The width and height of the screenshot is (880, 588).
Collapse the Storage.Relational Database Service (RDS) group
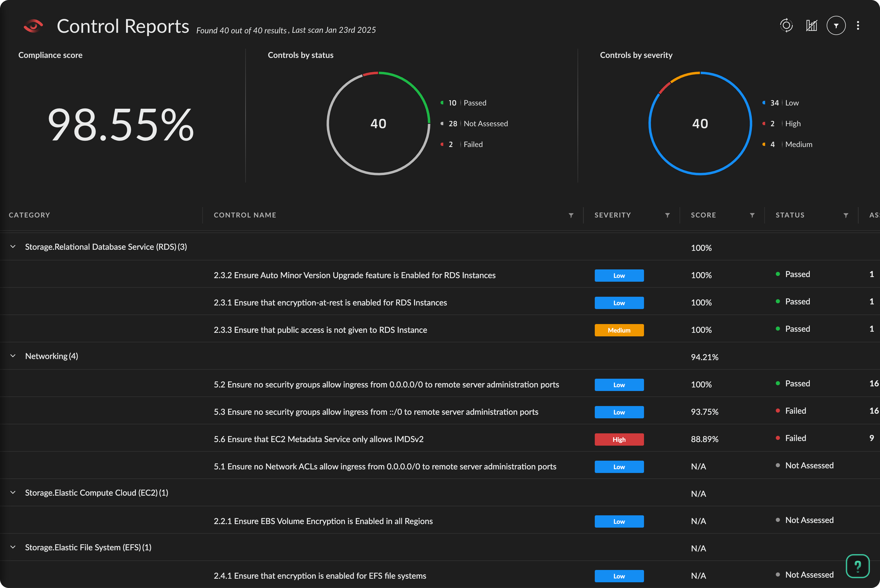13,247
